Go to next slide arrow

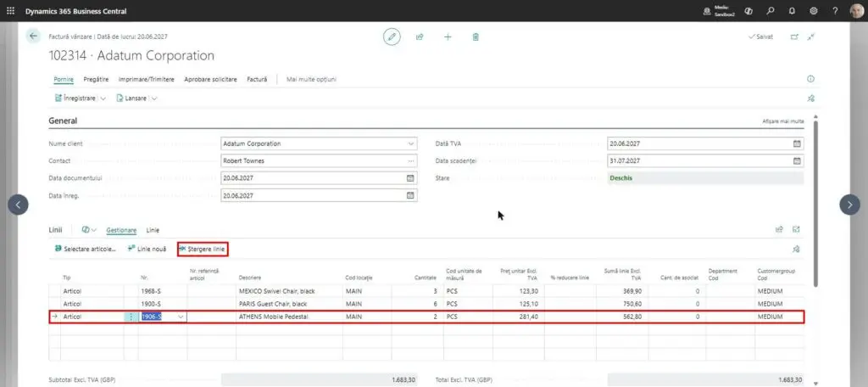pyautogui.click(x=849, y=205)
